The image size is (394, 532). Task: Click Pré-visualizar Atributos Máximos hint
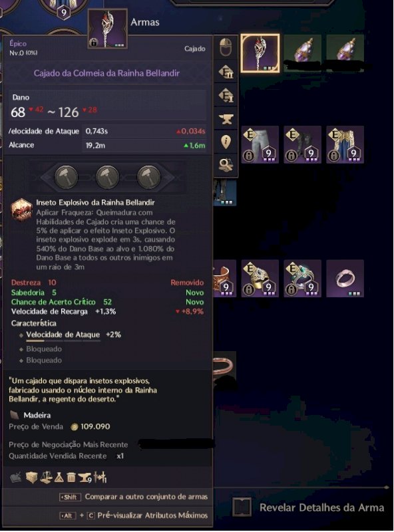point(152,515)
